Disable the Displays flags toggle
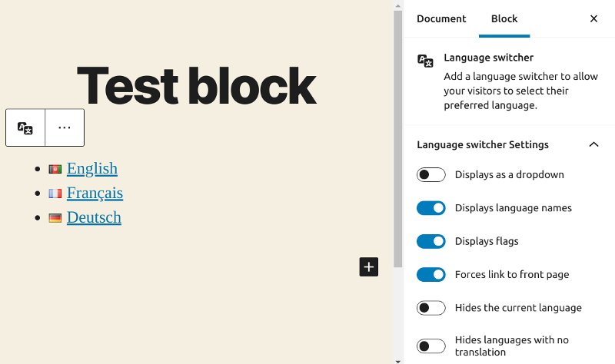The height and width of the screenshot is (364, 615). [431, 241]
